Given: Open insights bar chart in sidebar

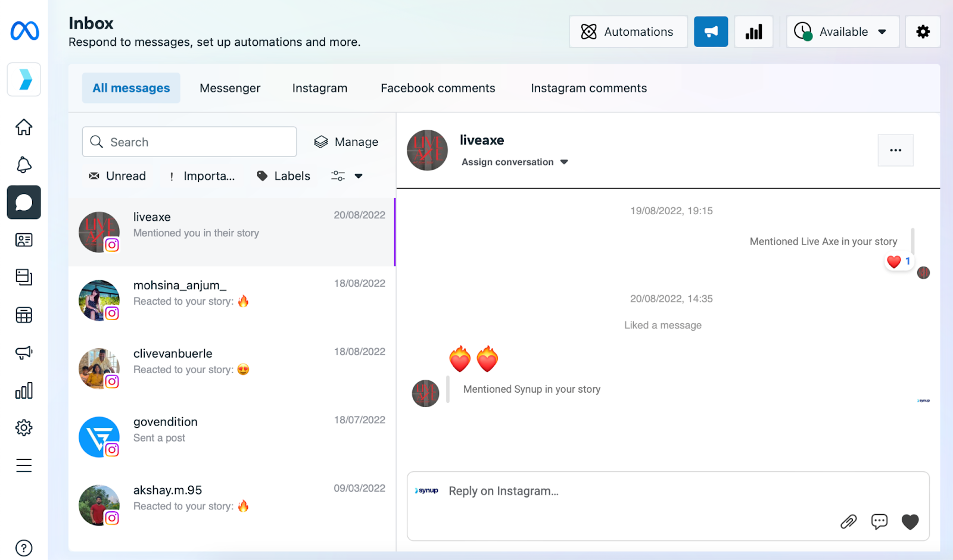Looking at the screenshot, I should [24, 390].
